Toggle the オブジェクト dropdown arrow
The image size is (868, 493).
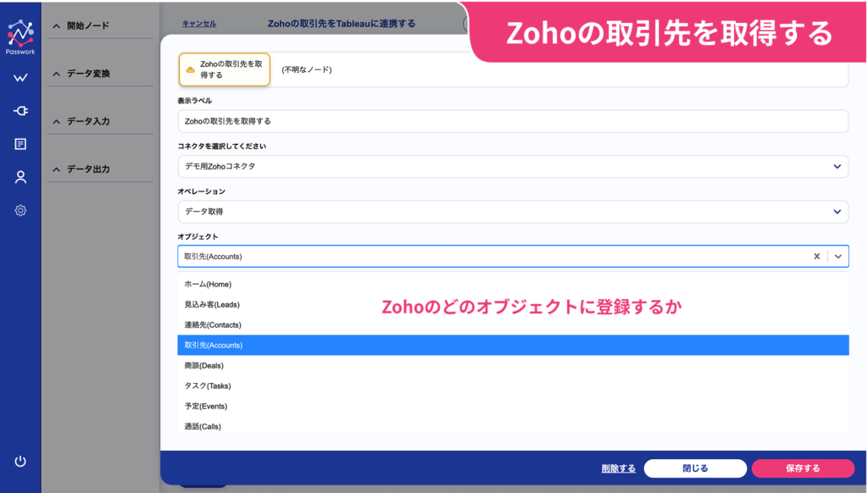point(838,256)
